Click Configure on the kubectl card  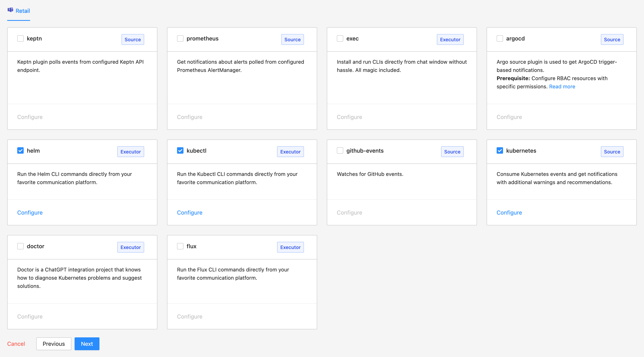pos(189,213)
